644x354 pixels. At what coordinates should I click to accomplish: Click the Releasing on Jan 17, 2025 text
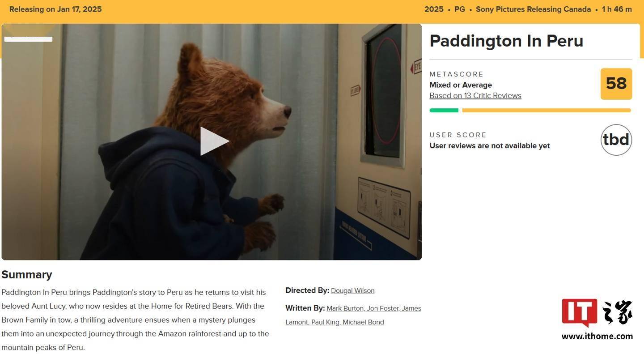point(55,9)
